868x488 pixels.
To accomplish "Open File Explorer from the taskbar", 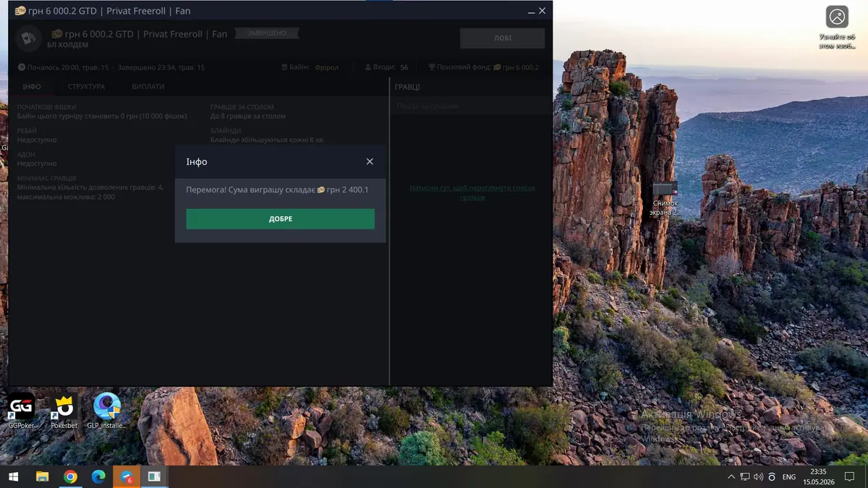I will coord(42,477).
